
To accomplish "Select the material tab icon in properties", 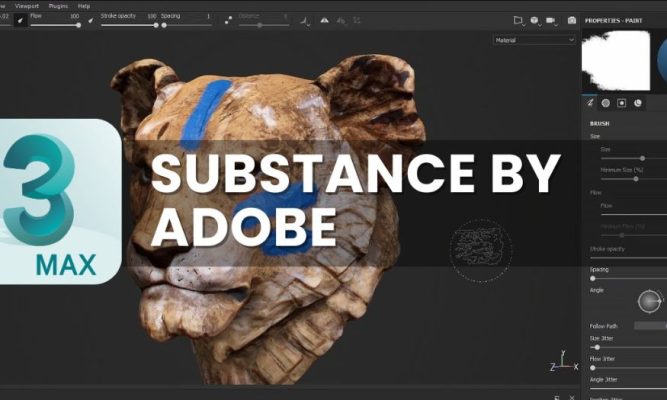I will [x=638, y=102].
